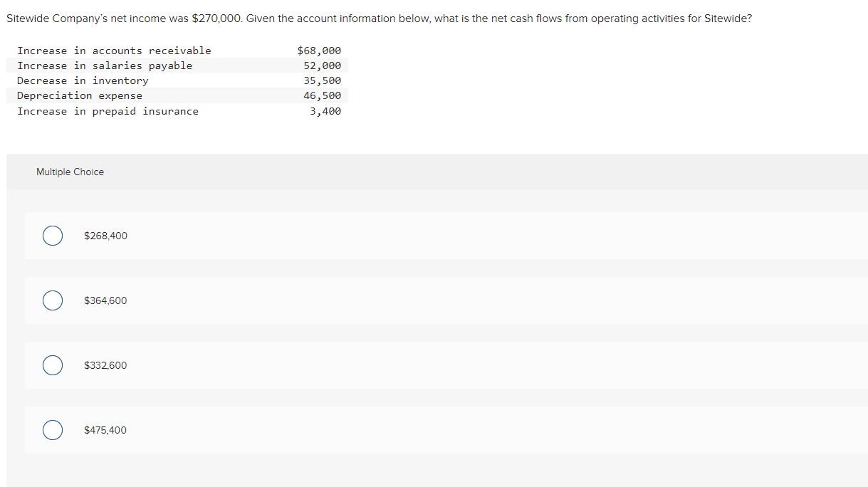Select the radio button for $268,400
The width and height of the screenshot is (868, 487).
[x=52, y=236]
